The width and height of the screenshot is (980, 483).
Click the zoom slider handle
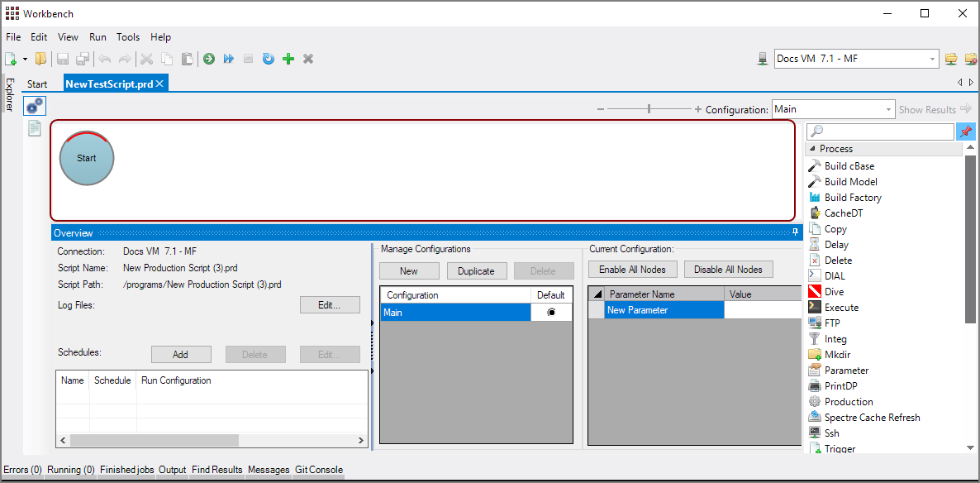(649, 109)
